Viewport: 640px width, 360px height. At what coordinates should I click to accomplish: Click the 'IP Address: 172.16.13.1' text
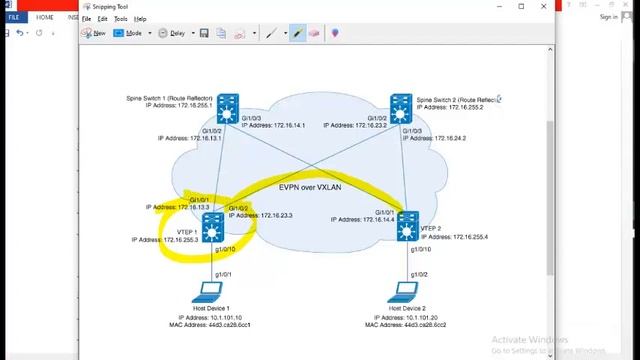[189, 138]
